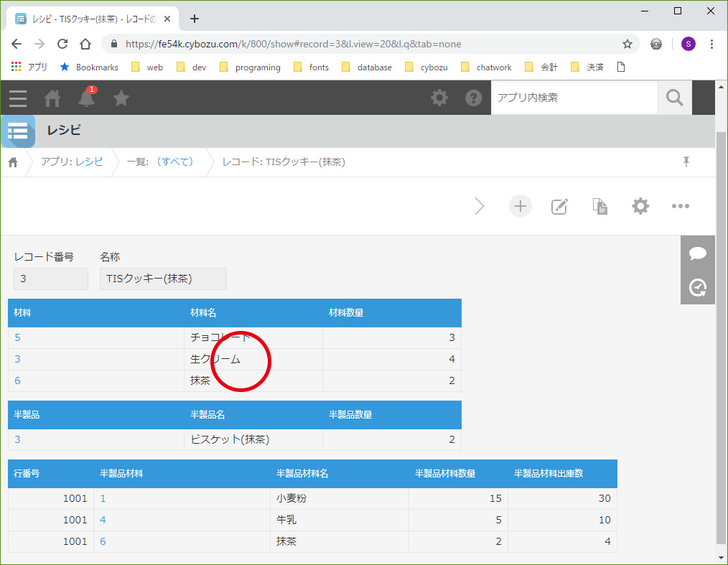Image resolution: width=728 pixels, height=565 pixels.
Task: Open comments speech bubble panel
Action: click(x=697, y=253)
